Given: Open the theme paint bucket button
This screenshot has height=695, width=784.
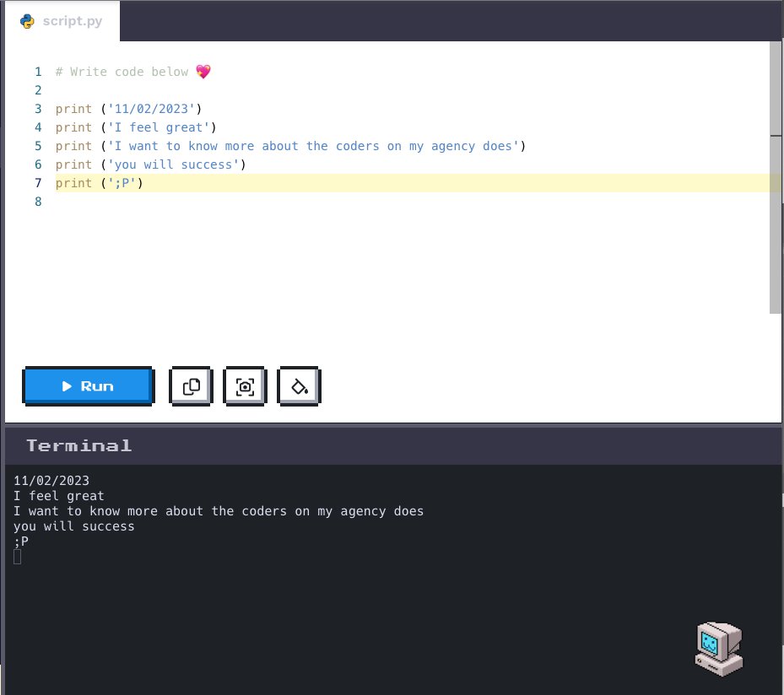Looking at the screenshot, I should [x=299, y=385].
